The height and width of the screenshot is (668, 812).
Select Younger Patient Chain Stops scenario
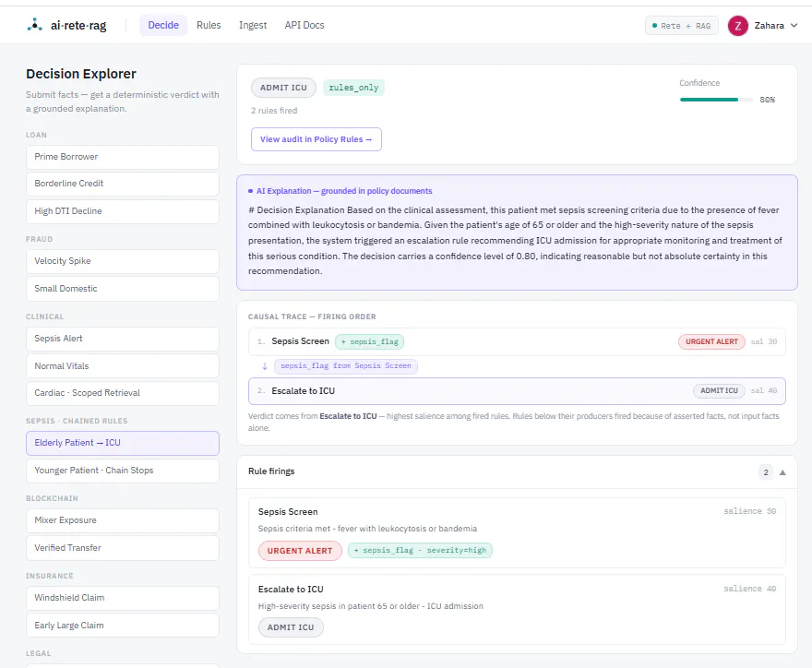click(122, 471)
